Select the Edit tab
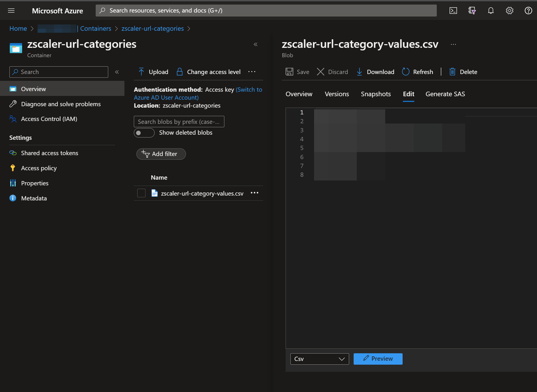The width and height of the screenshot is (537, 392). (409, 94)
